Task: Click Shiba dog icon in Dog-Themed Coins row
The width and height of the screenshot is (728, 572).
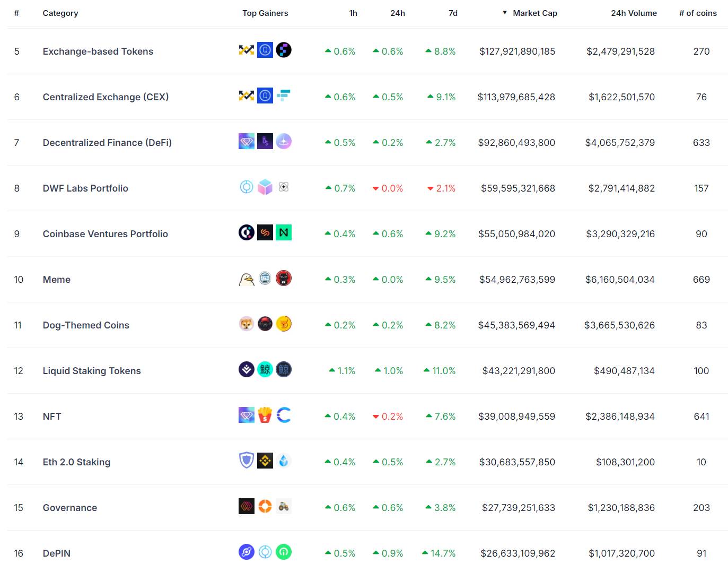Action: pyautogui.click(x=247, y=324)
